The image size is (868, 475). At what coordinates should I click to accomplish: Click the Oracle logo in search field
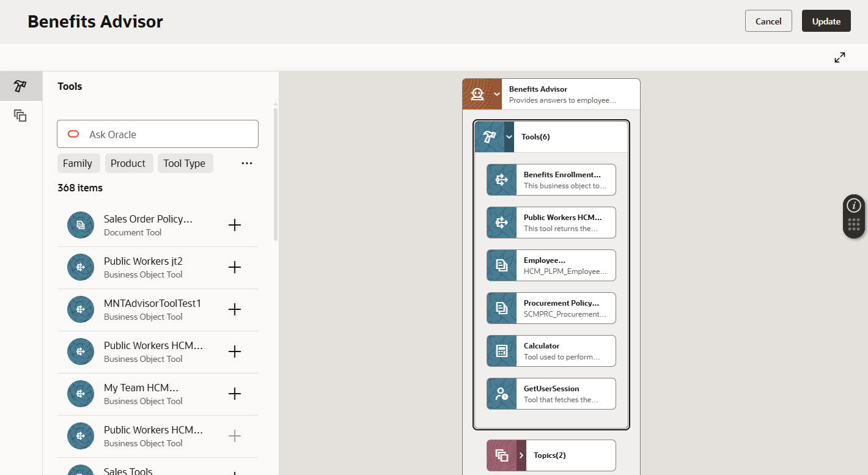click(73, 134)
